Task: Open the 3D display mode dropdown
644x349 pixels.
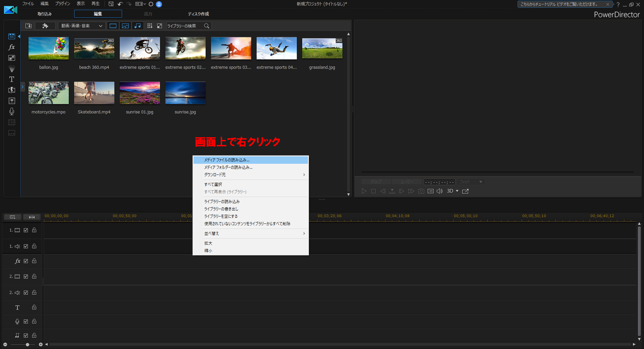Action: [x=452, y=191]
